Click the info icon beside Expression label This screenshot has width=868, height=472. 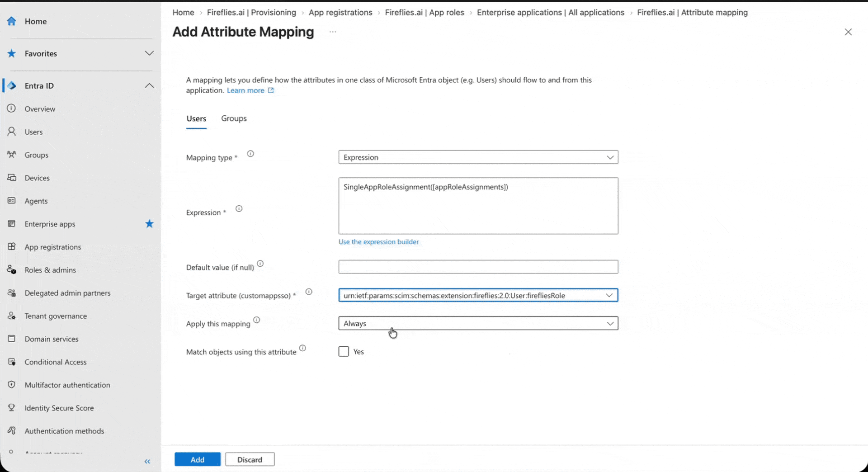239,208
